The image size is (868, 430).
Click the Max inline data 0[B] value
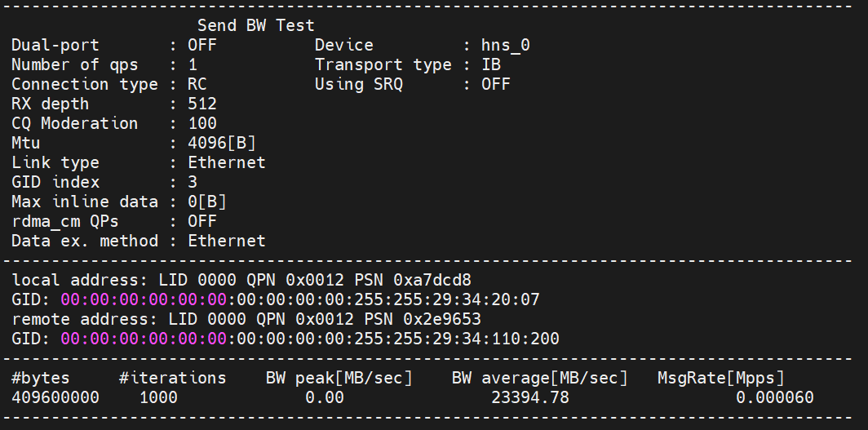206,202
